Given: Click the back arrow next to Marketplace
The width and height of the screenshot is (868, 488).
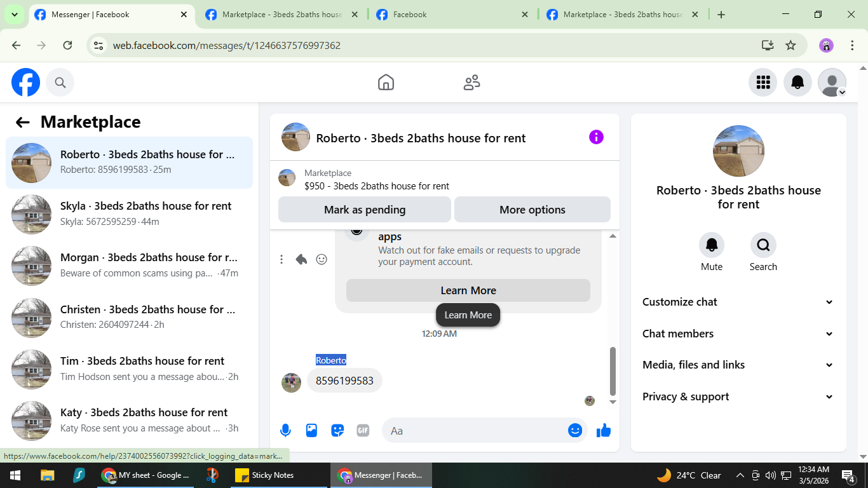Looking at the screenshot, I should pyautogui.click(x=23, y=122).
